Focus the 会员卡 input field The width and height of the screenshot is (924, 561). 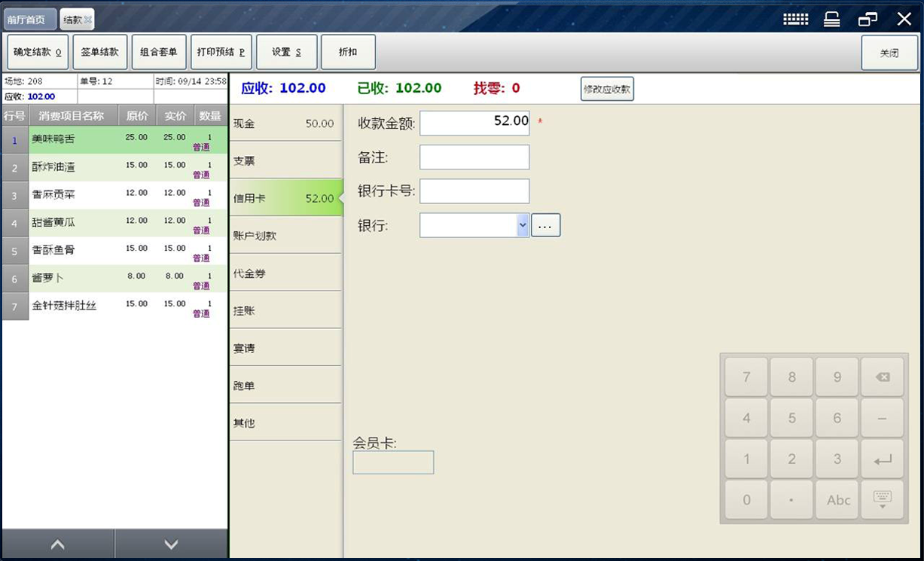pyautogui.click(x=393, y=462)
